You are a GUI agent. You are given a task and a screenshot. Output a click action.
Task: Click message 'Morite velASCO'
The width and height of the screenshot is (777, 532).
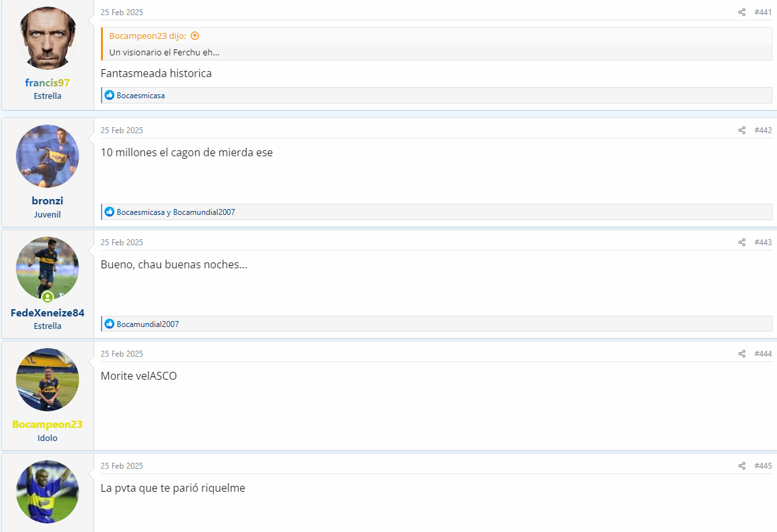pos(139,376)
